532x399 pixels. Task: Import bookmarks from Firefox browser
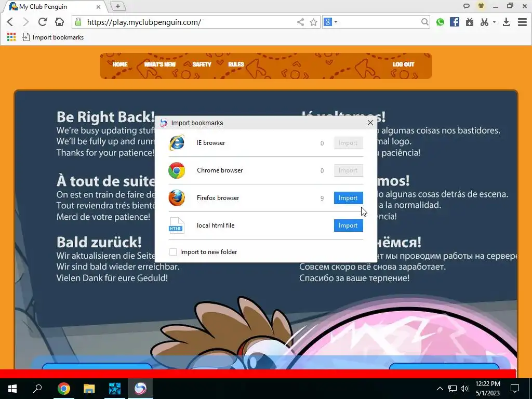348,198
